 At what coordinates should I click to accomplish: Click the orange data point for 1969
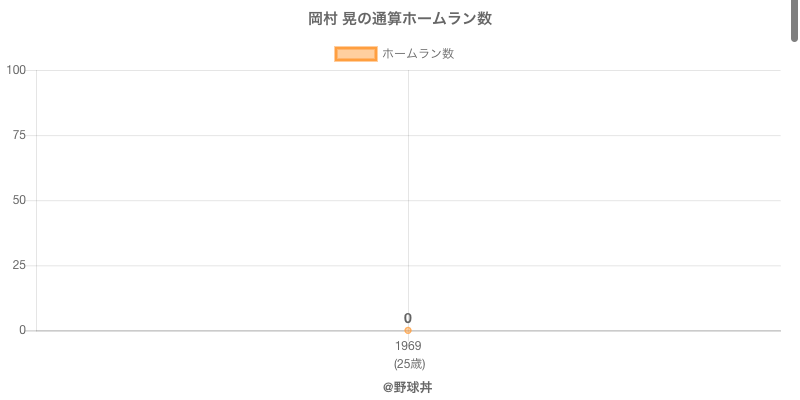click(408, 330)
